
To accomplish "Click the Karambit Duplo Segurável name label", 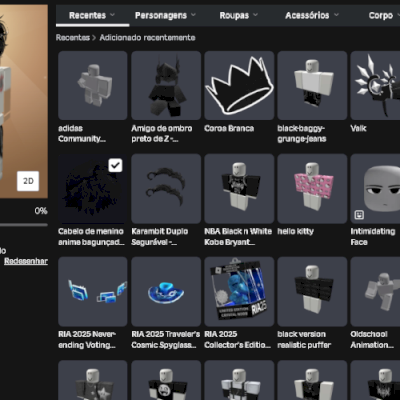I will (x=160, y=237).
